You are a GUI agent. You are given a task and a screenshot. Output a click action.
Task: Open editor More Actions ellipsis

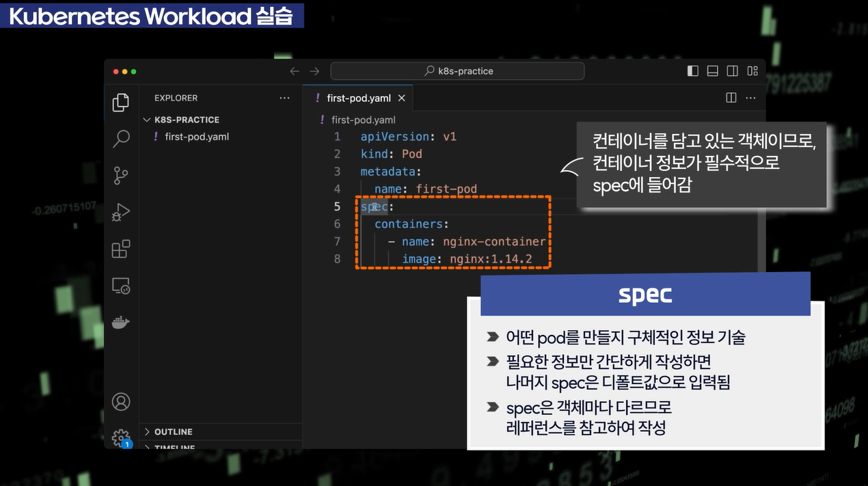point(752,98)
